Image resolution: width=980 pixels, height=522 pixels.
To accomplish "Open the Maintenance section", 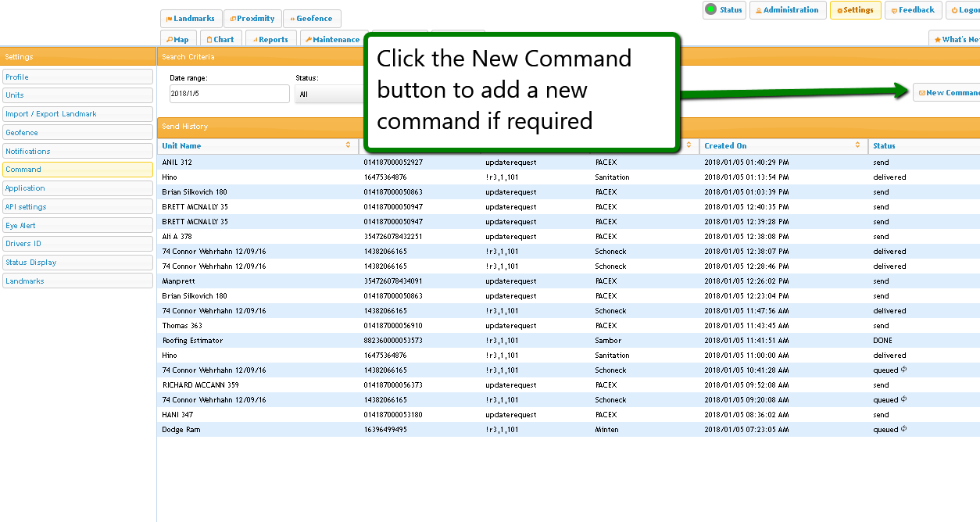I will click(x=333, y=40).
